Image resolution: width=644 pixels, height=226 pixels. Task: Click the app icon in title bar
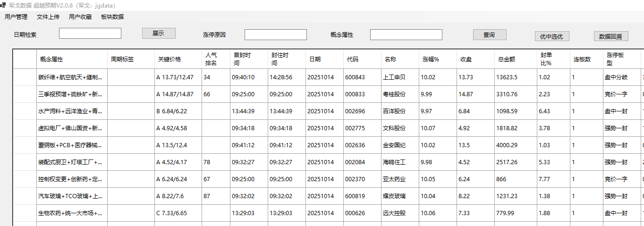click(x=3, y=5)
